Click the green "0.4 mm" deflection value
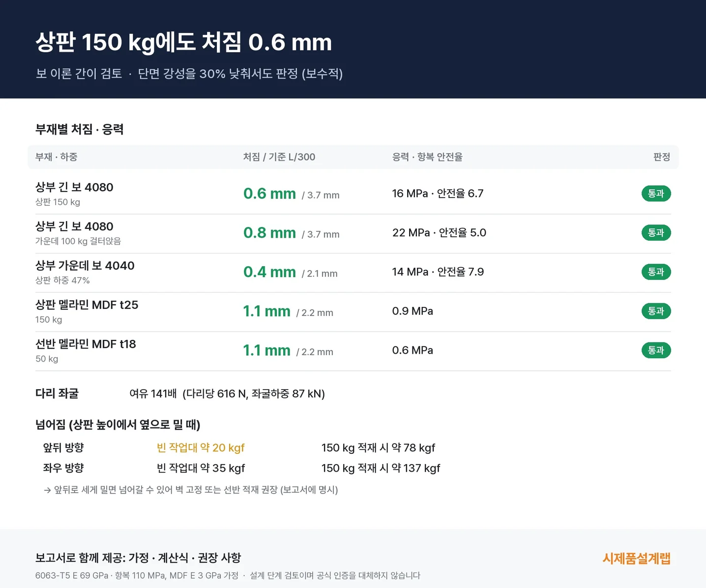Screen dimensions: 706x588 point(269,272)
